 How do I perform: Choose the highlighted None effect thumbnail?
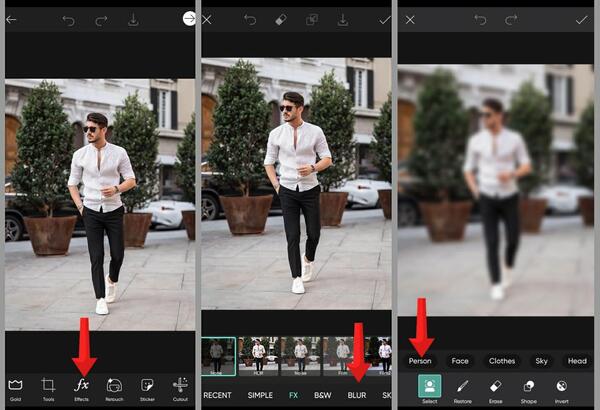click(x=218, y=356)
